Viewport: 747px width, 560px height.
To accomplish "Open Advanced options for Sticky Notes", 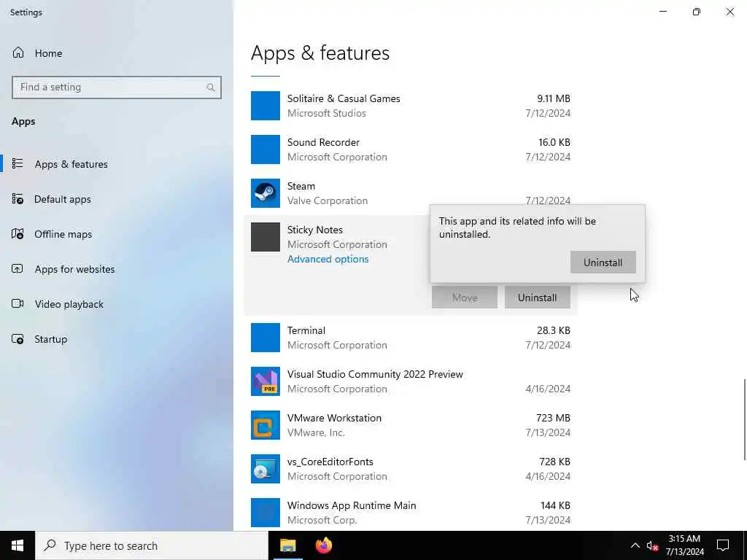I will point(328,259).
